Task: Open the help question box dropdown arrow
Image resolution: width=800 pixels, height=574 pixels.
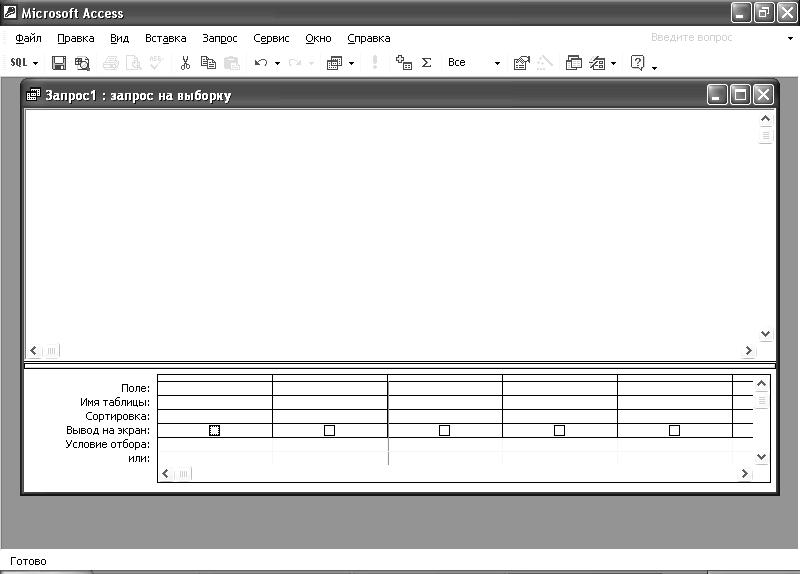Action: coord(790,38)
